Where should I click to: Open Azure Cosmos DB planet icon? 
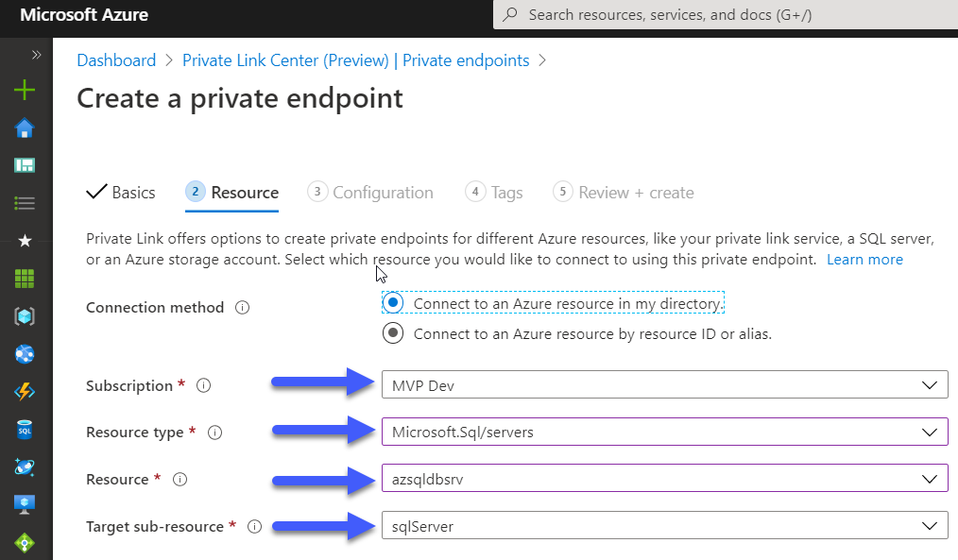[x=25, y=467]
